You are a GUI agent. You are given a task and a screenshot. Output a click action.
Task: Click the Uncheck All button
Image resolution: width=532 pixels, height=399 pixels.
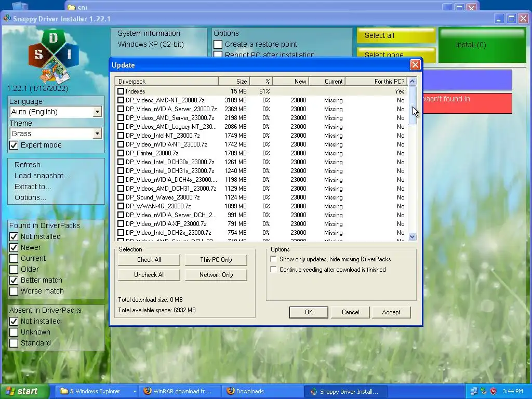pos(149,275)
